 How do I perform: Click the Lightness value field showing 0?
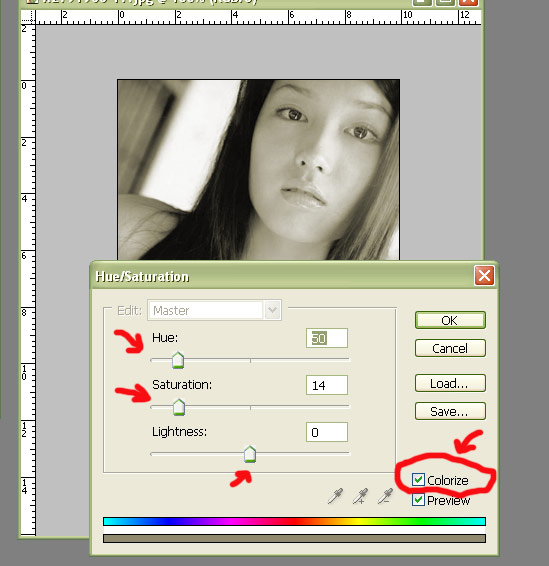pyautogui.click(x=327, y=432)
